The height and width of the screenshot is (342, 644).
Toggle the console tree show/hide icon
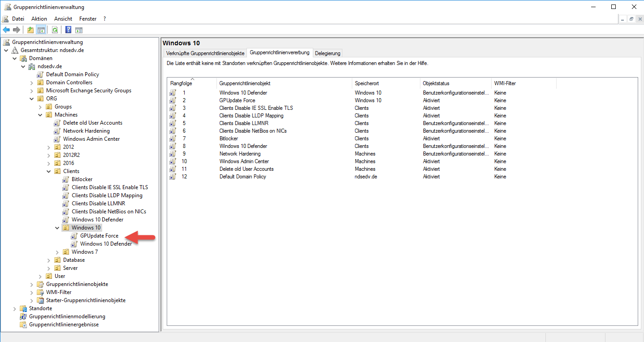41,30
